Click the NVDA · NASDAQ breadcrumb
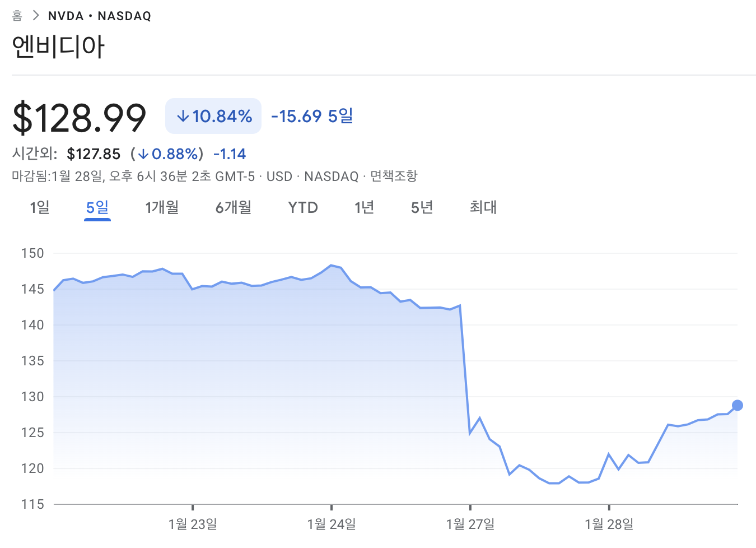The image size is (756, 548). [100, 16]
